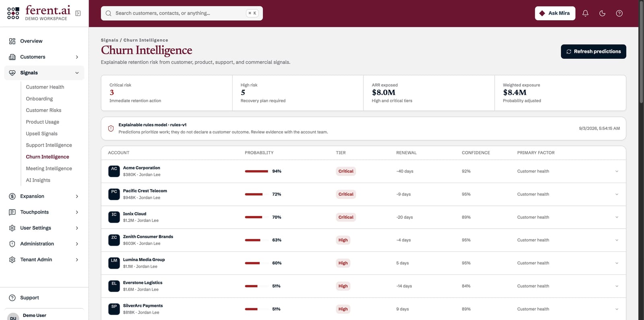This screenshot has width=644, height=320.
Task: Open Customer Health in Signals submenu
Action: coord(45,87)
